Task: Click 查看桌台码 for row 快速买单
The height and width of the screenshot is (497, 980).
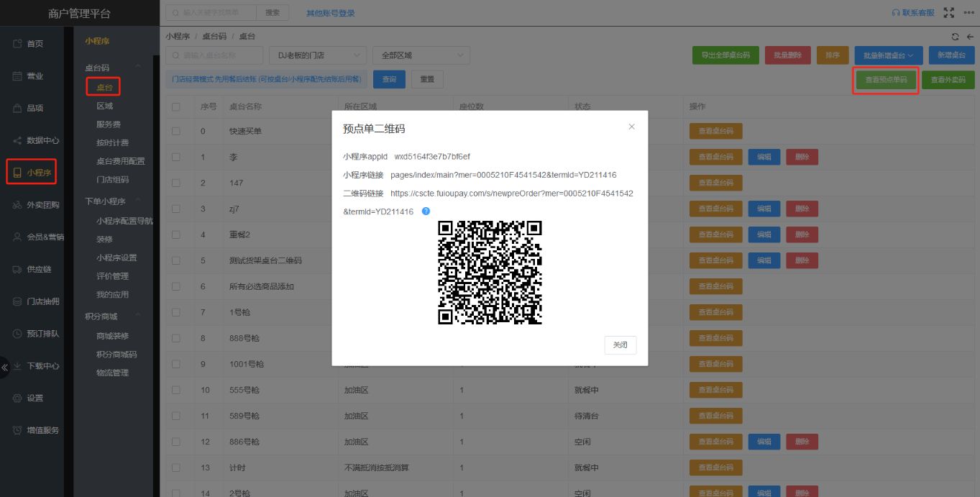Action: click(716, 131)
